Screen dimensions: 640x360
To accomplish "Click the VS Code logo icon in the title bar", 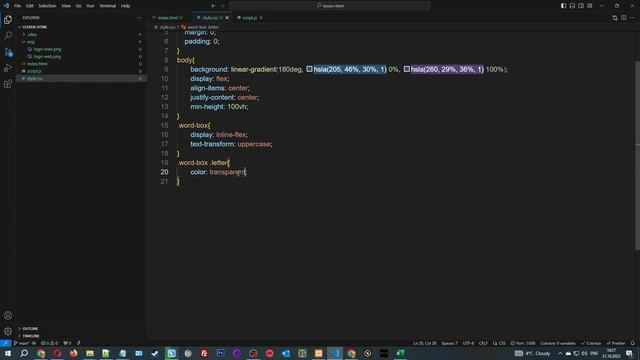I will point(6,6).
